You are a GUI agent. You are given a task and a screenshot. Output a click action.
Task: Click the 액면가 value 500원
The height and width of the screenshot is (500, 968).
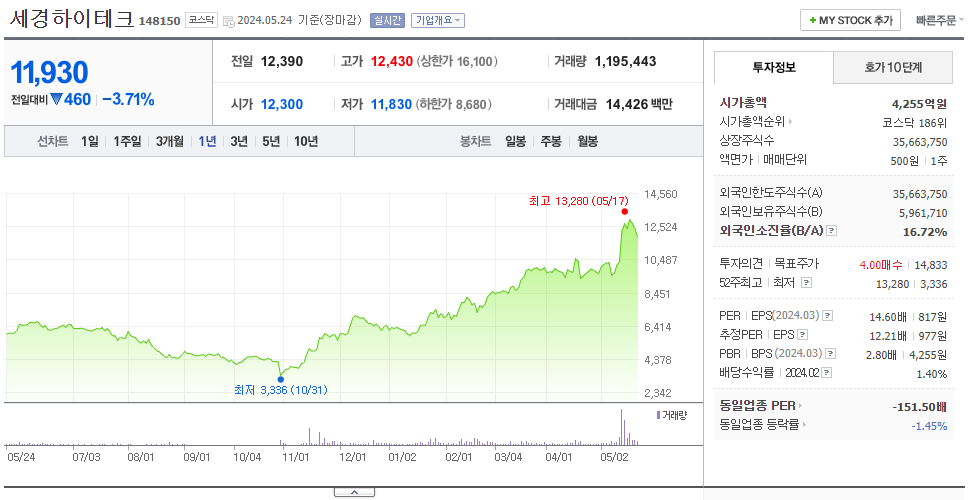[x=905, y=160]
